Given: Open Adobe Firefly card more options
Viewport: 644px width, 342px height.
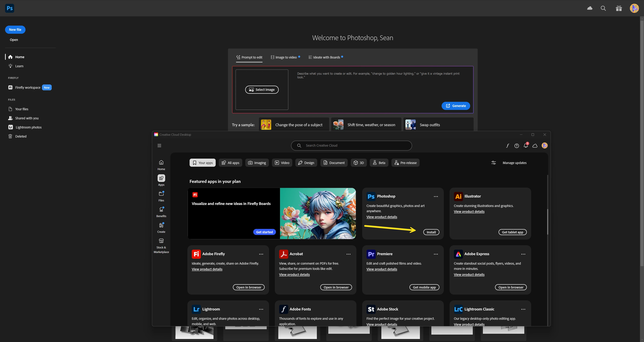Looking at the screenshot, I should click(x=261, y=254).
